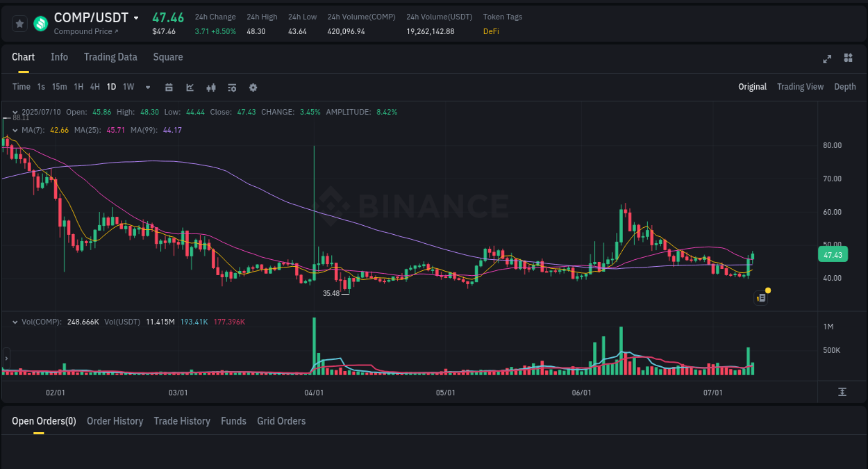Click the auto-scale icon below price axis
The width and height of the screenshot is (868, 469).
coord(841,393)
